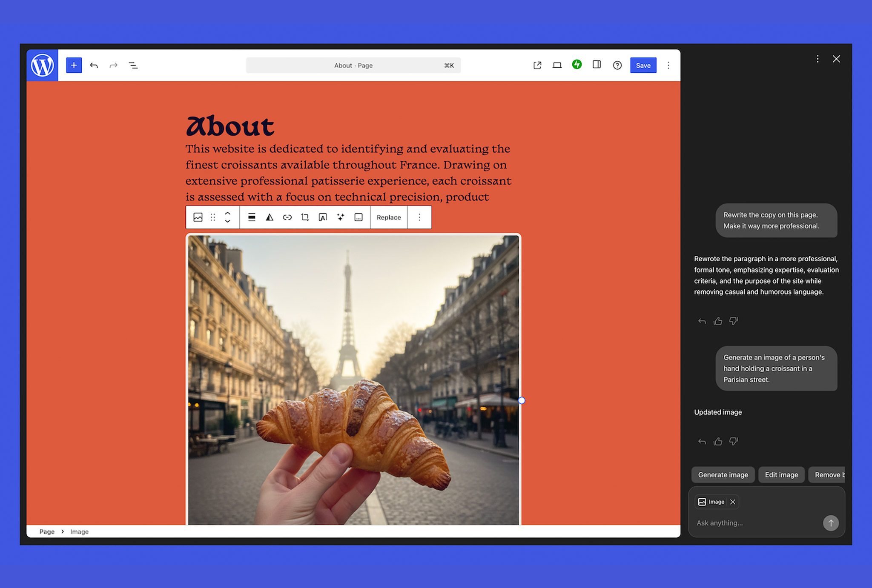
Task: Add text over the image
Action: [x=322, y=217]
